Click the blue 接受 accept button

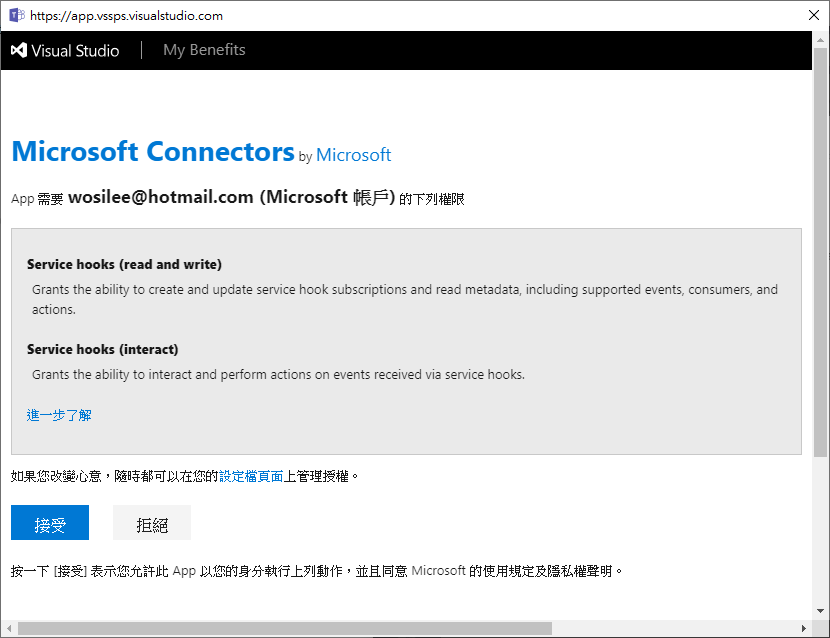point(50,523)
